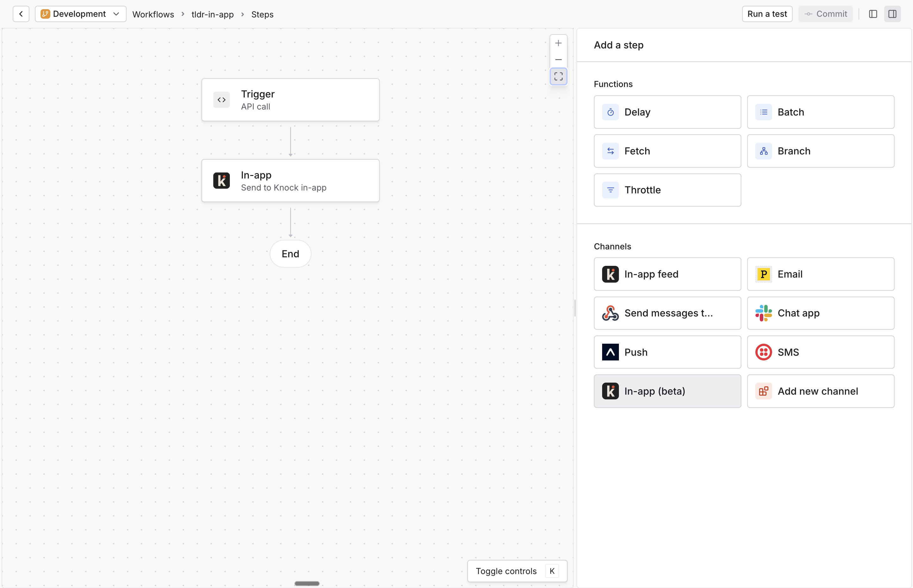913x588 pixels.
Task: Add a Push channel step
Action: click(667, 352)
